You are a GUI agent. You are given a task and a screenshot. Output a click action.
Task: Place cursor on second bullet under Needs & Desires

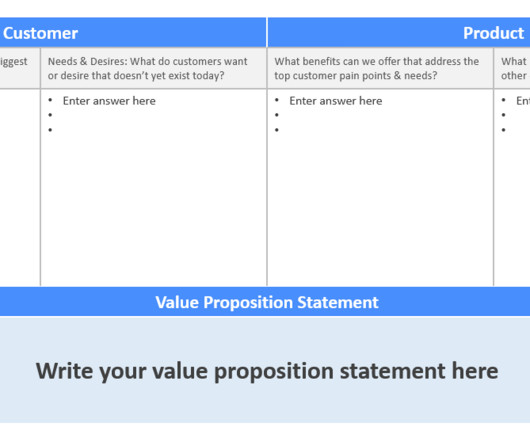point(50,115)
